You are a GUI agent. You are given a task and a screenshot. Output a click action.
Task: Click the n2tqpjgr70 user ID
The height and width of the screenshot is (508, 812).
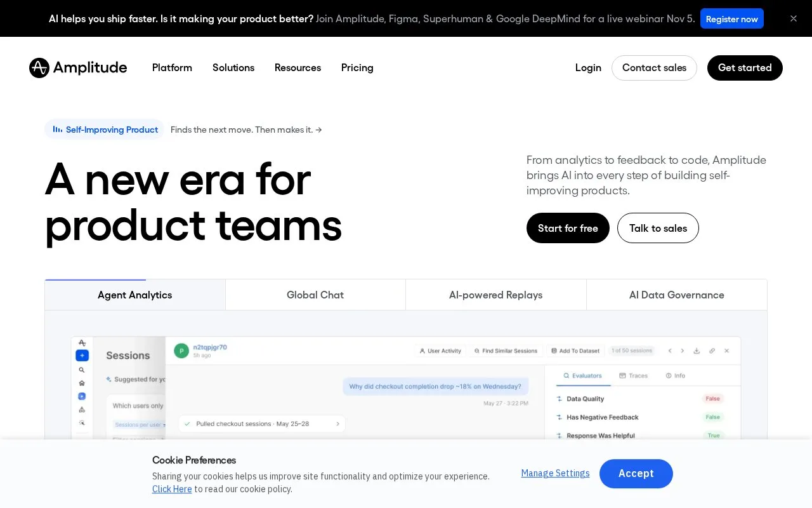click(210, 347)
